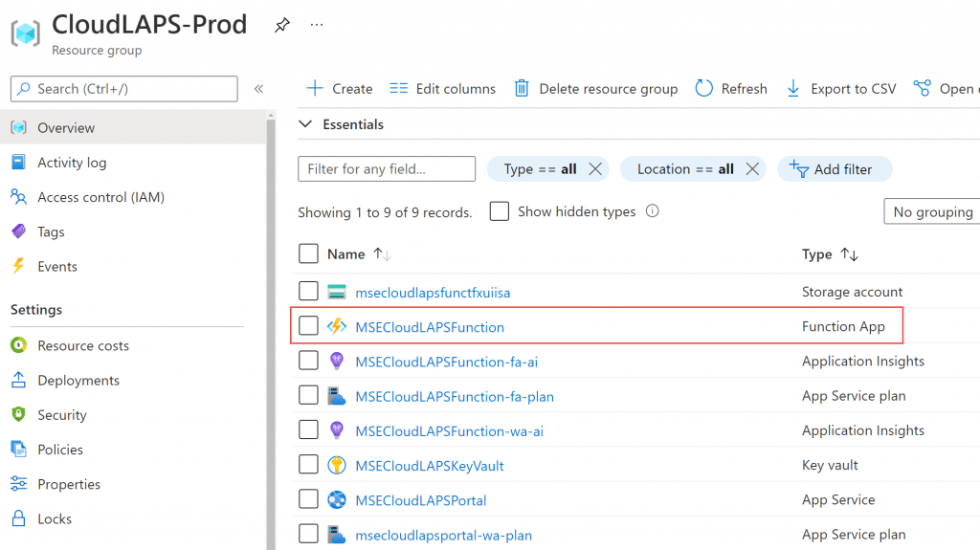Viewport: 980px width, 550px height.
Task: Tick the MSECloudLAPSFunction-fa-plan checkbox
Action: 309,395
